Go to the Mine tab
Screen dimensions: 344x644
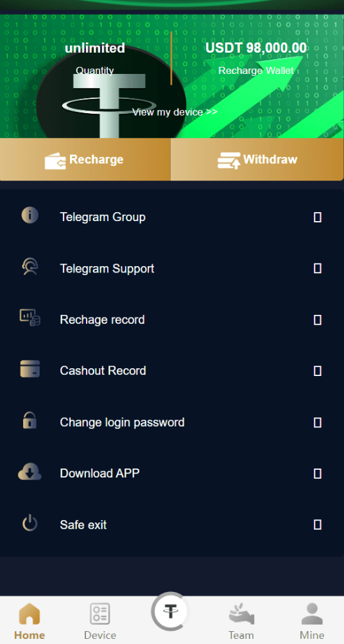[312, 621]
